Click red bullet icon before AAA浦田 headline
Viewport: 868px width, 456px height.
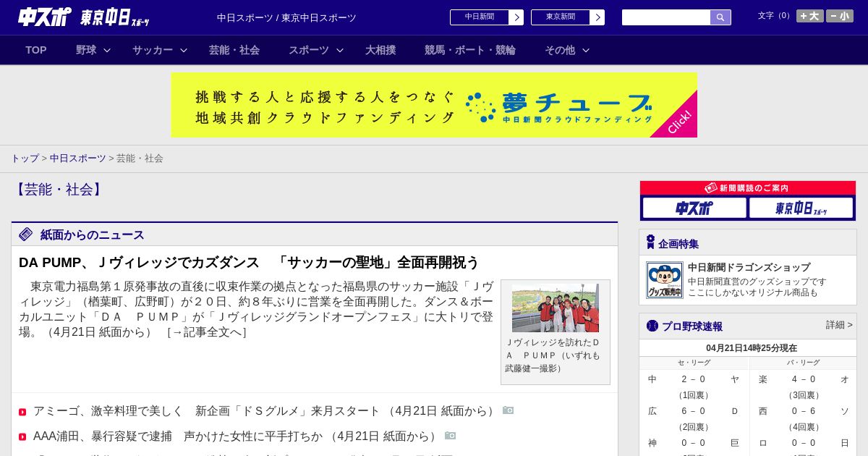pyautogui.click(x=22, y=437)
